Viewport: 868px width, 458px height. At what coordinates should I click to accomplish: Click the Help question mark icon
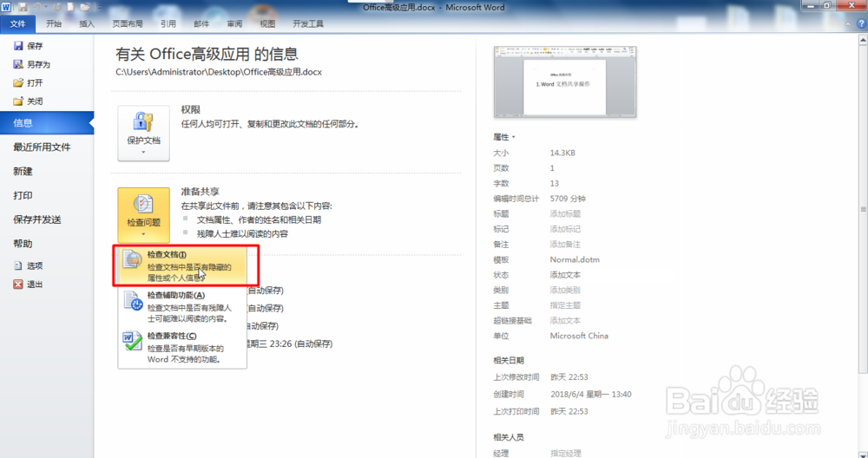(861, 23)
